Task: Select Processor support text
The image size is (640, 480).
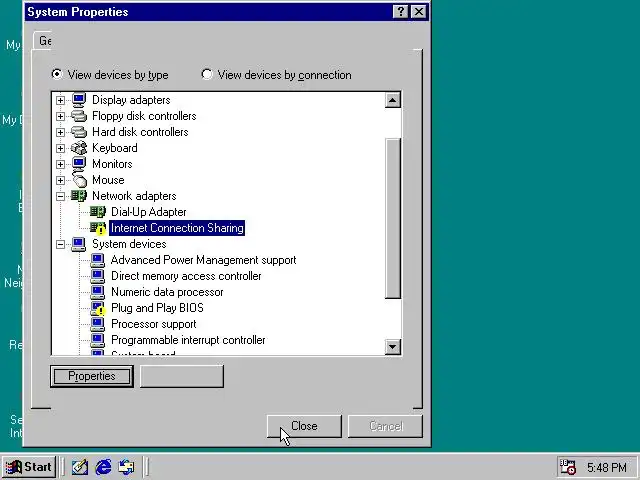Action: point(153,324)
